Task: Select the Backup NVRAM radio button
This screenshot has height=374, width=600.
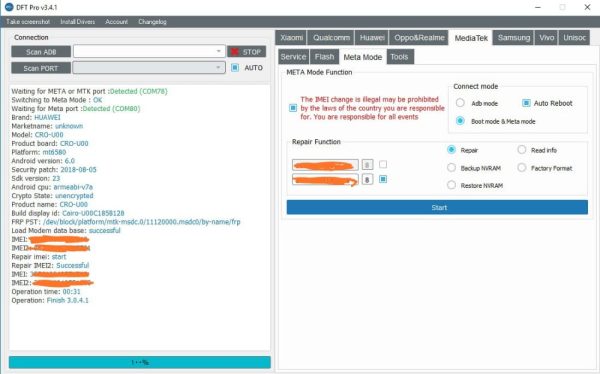Action: click(x=452, y=168)
